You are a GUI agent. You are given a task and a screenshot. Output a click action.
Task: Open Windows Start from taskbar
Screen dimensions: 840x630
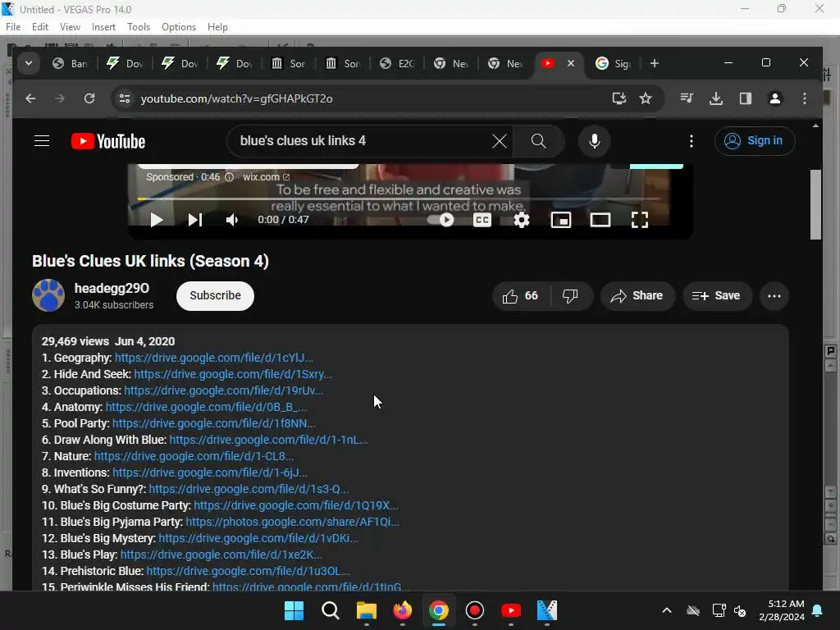[x=294, y=610]
